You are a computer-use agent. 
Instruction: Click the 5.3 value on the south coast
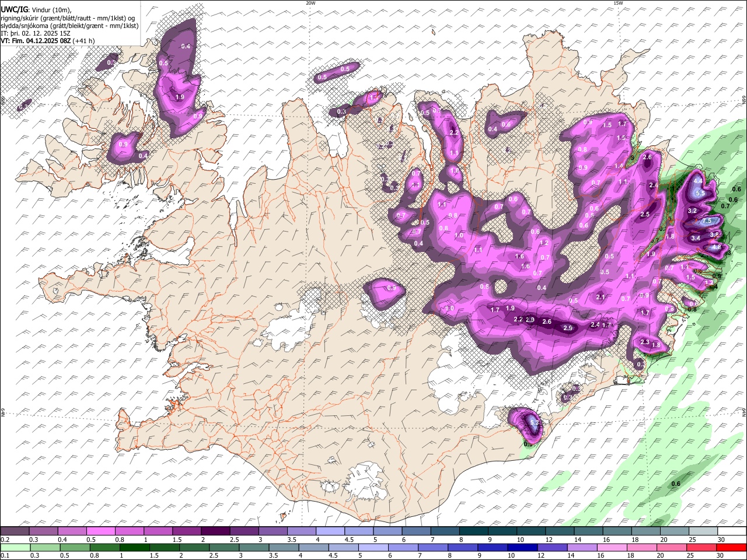tap(535, 422)
